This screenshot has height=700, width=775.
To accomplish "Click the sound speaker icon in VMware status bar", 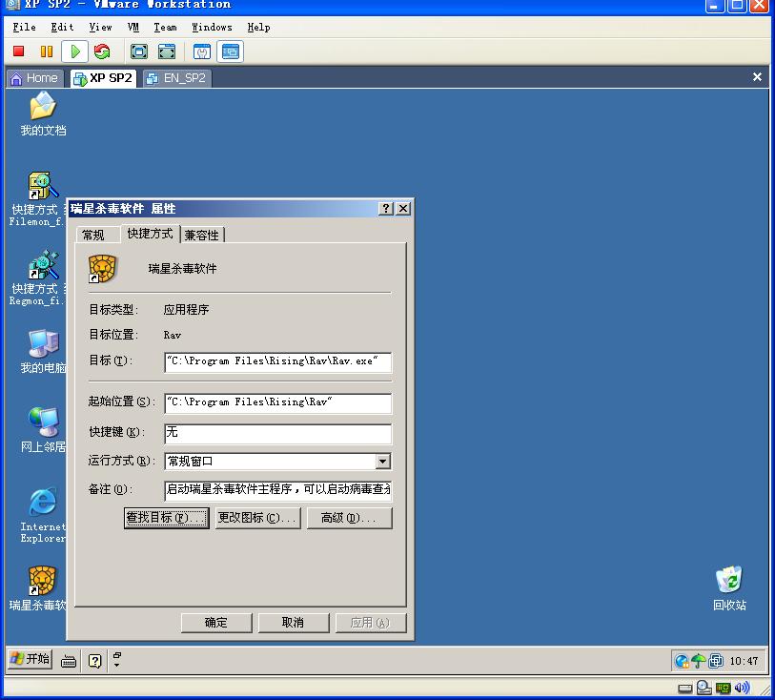I will tap(742, 688).
